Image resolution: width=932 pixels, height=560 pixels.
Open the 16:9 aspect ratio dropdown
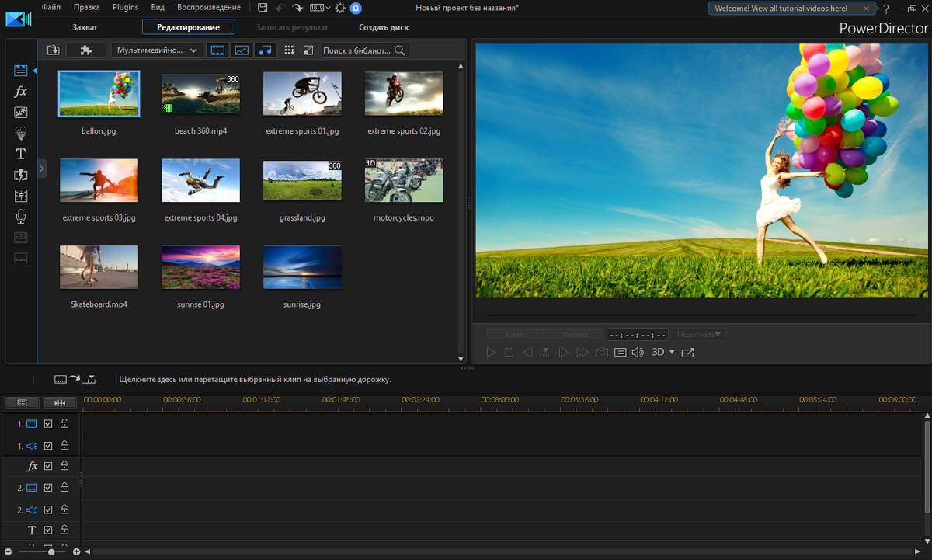point(319,8)
